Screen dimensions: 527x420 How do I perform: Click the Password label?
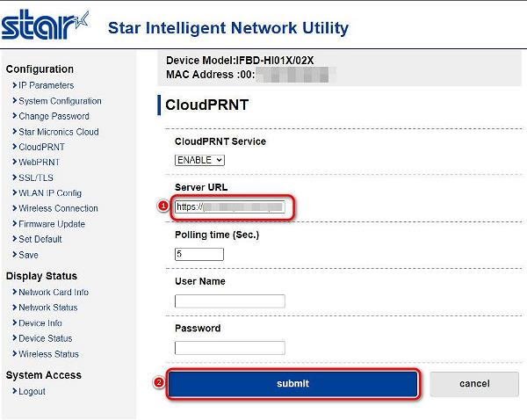[x=198, y=329]
